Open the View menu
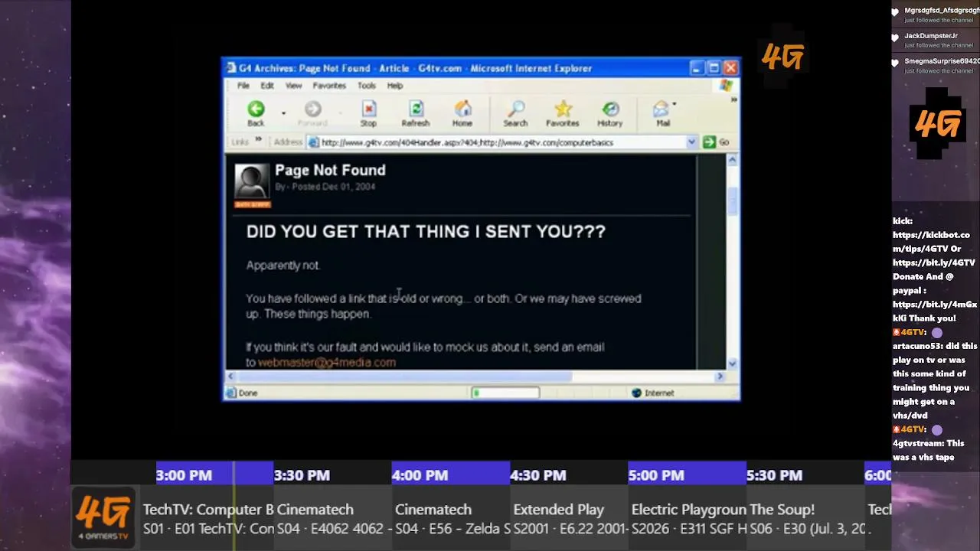The height and width of the screenshot is (551, 980). point(293,86)
